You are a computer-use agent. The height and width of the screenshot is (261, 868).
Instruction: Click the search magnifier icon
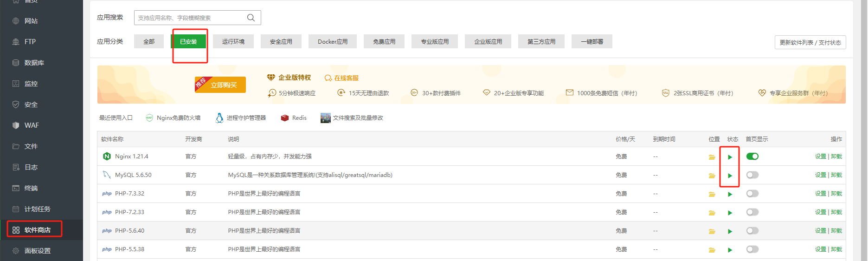(251, 18)
